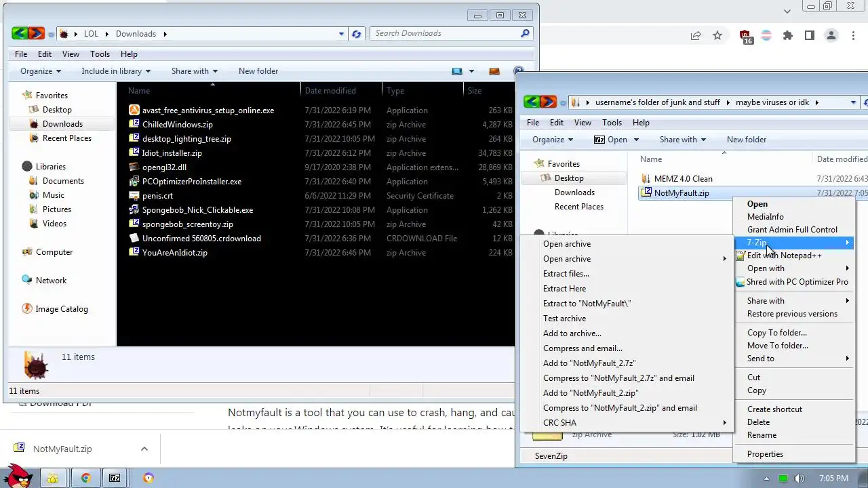Expand Send to submenu

794,359
